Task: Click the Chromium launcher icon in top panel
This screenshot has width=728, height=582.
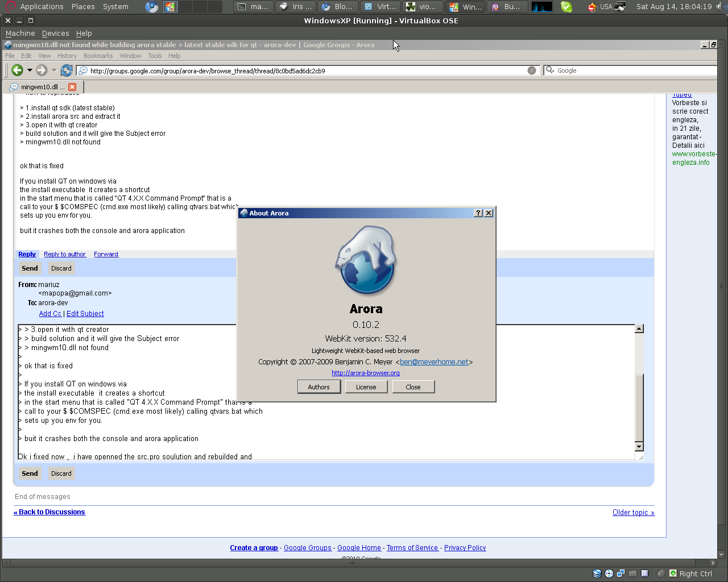Action: point(152,7)
